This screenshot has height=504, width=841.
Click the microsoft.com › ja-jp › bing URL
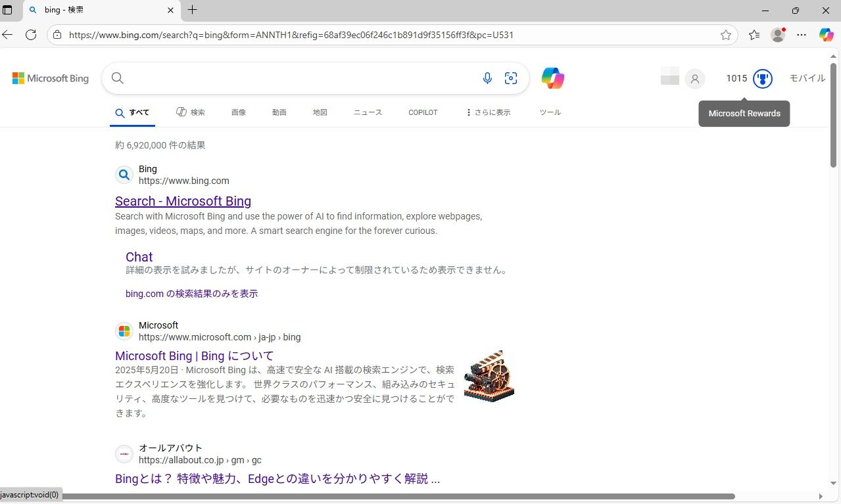220,337
